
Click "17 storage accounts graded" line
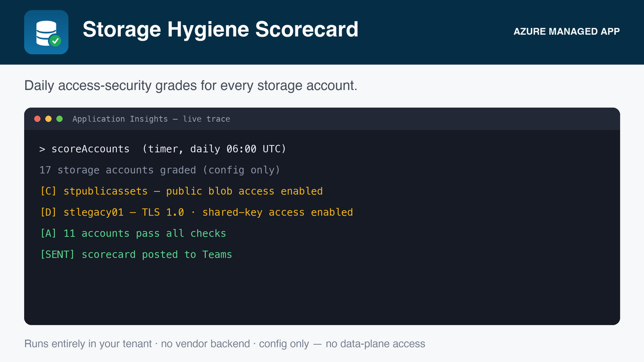point(159,170)
